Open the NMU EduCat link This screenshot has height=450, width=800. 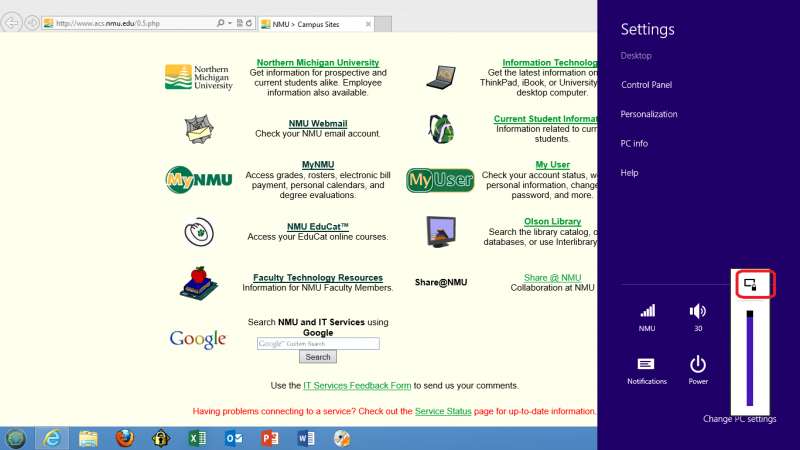click(x=318, y=227)
